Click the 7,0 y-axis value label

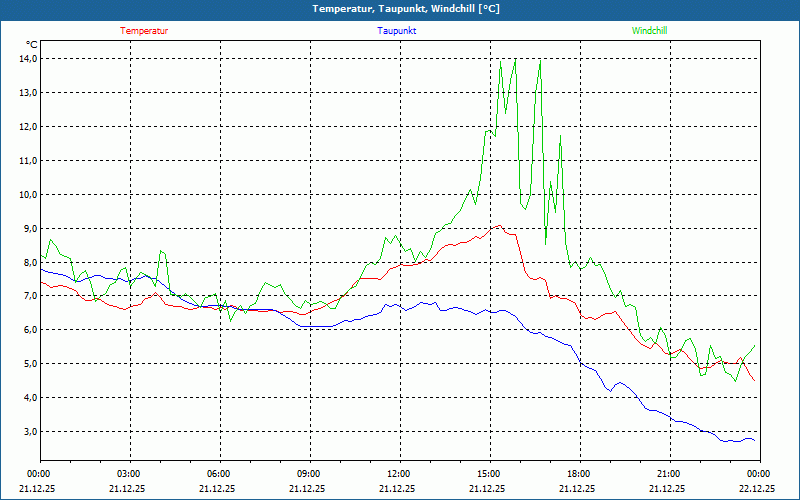(27, 296)
